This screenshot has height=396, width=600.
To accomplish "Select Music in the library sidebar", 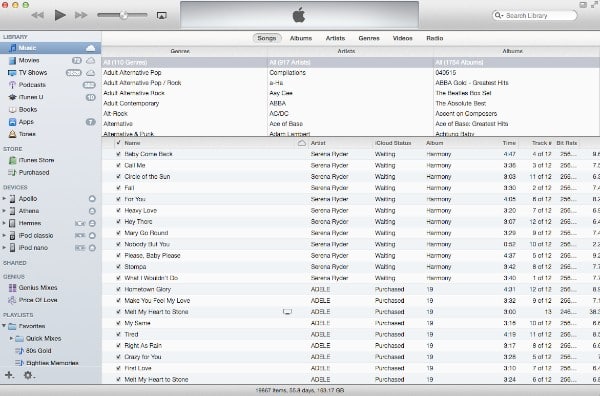I will (x=51, y=48).
